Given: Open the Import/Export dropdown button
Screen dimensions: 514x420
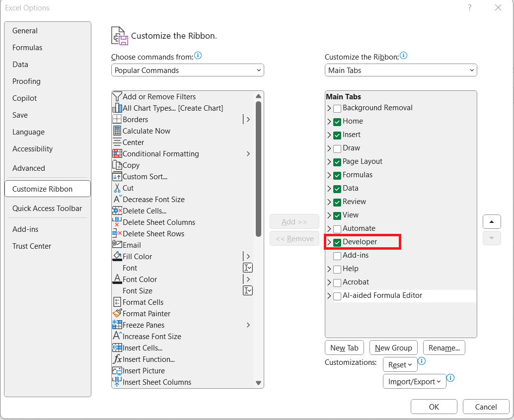Looking at the screenshot, I should tap(414, 381).
